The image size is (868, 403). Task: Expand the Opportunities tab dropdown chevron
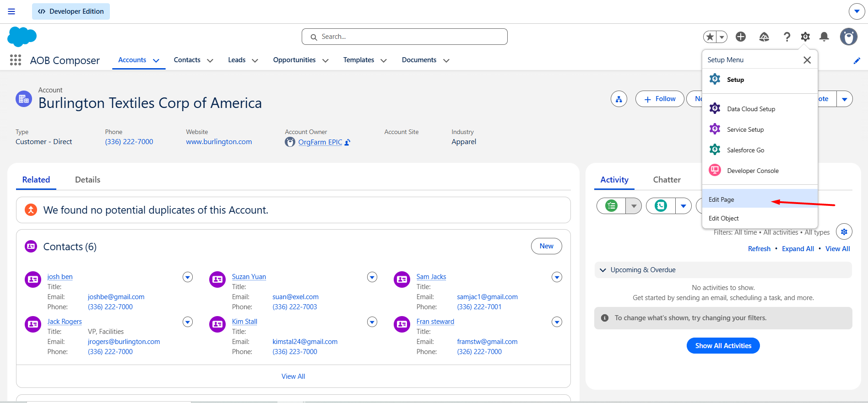pos(325,60)
